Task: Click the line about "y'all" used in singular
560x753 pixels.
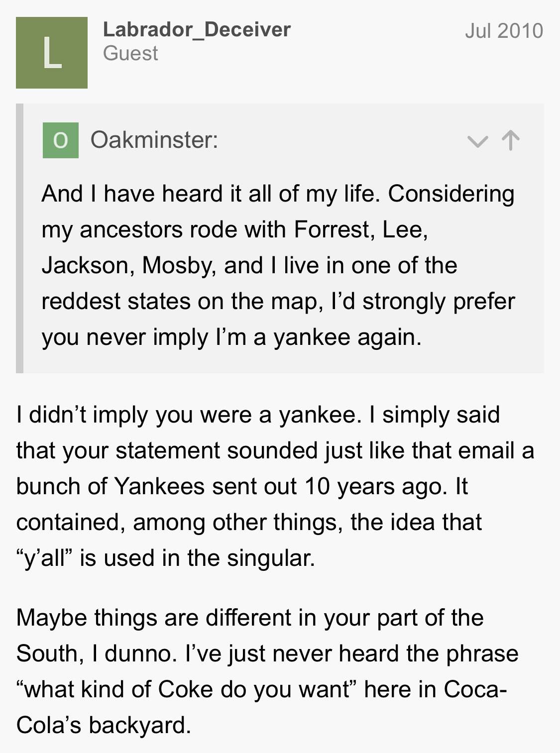Action: [x=166, y=558]
